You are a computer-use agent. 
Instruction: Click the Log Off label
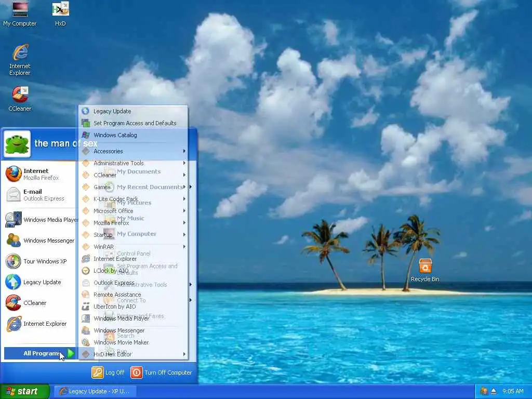(x=115, y=372)
